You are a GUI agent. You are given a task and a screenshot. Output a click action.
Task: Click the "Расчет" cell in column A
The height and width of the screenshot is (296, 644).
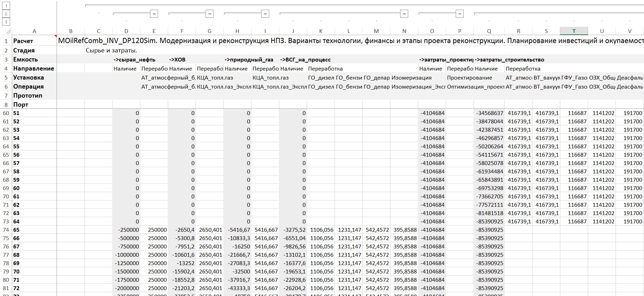(x=34, y=41)
